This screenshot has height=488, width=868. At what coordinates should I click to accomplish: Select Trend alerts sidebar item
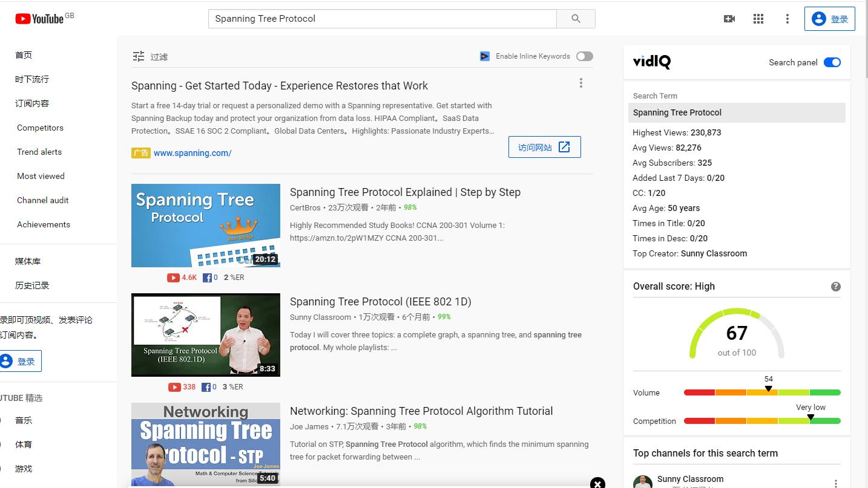(39, 152)
